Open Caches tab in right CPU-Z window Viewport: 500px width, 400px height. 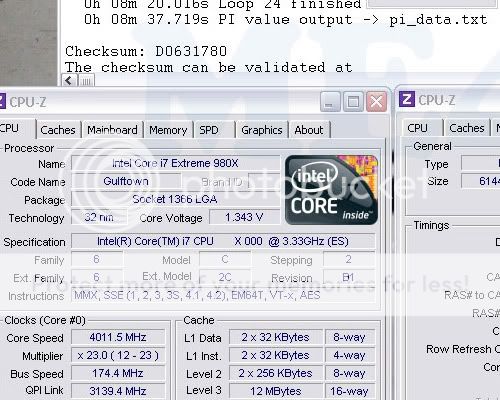click(466, 128)
